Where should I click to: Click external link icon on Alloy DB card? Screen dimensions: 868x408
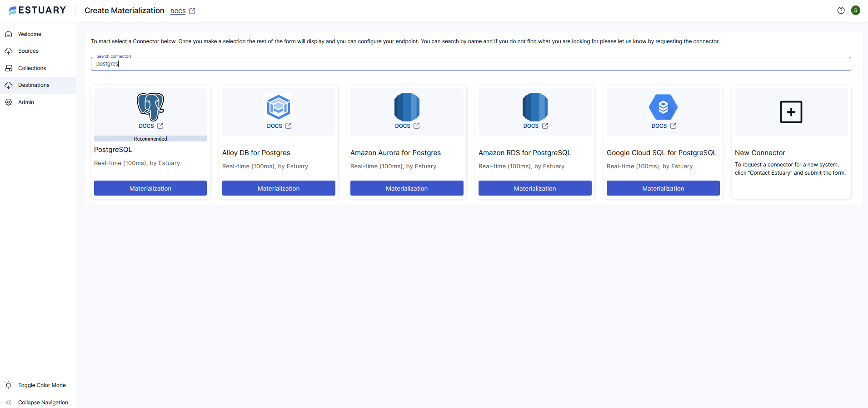(x=289, y=126)
